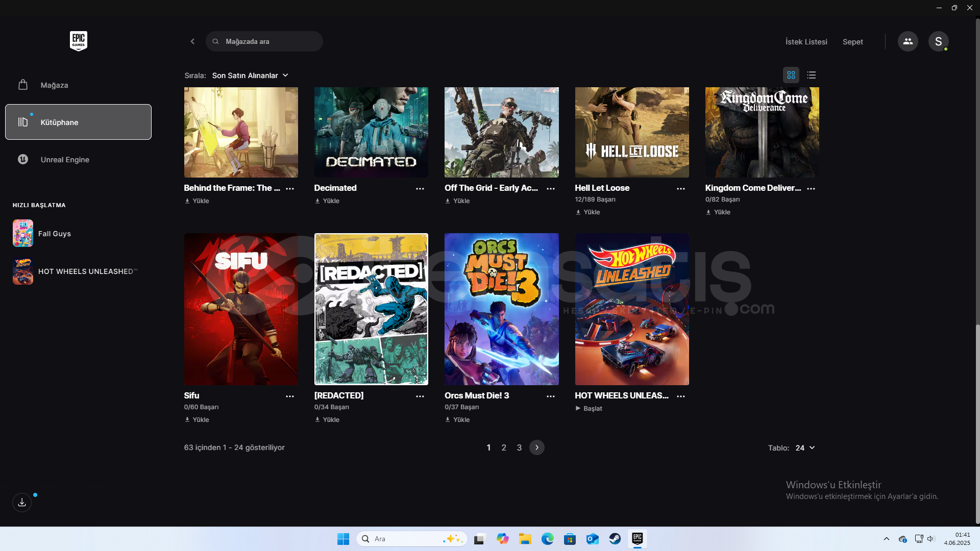Expand the Tablo 24 items dropdown

pos(805,448)
